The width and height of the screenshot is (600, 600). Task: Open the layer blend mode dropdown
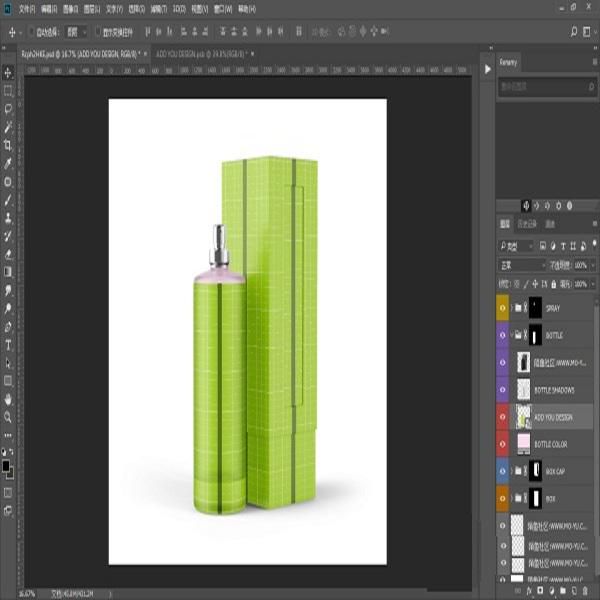pyautogui.click(x=522, y=265)
